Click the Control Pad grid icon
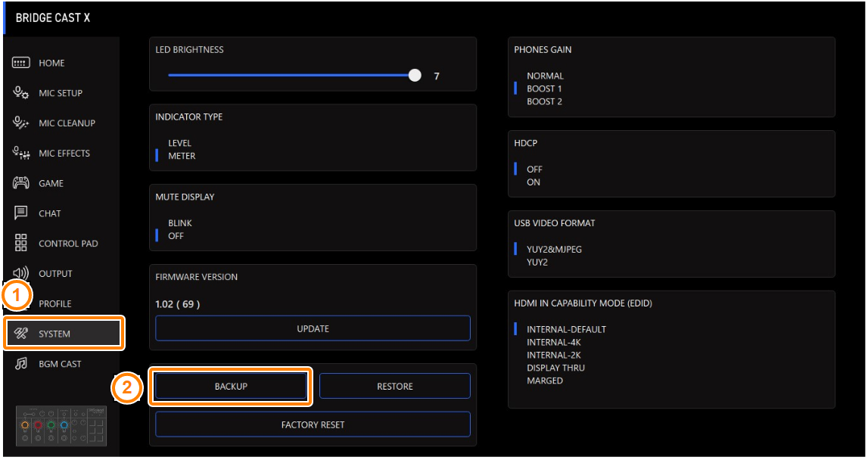This screenshot has height=460, width=868. (x=21, y=243)
